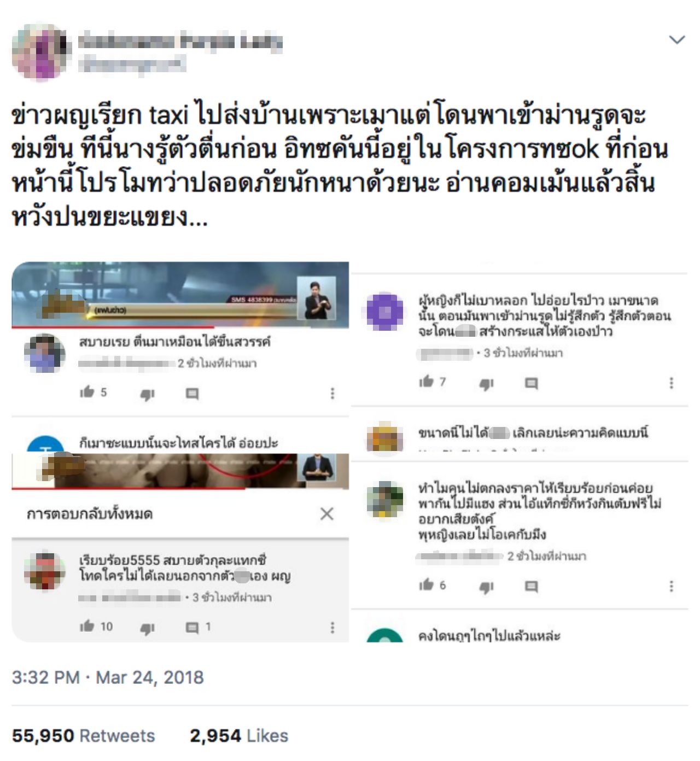Viewport: 700px width, 761px height.
Task: Reply to the comment with 7 likes
Action: click(531, 383)
